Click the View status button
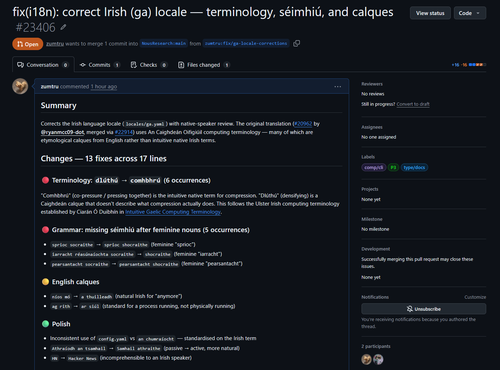This screenshot has height=370, width=500. tap(430, 13)
